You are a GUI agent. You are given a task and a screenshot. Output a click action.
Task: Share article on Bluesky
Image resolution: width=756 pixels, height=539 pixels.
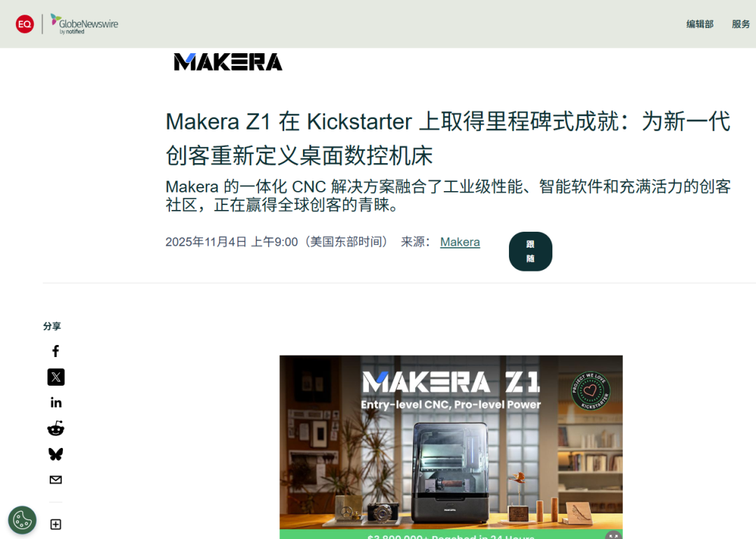56,454
